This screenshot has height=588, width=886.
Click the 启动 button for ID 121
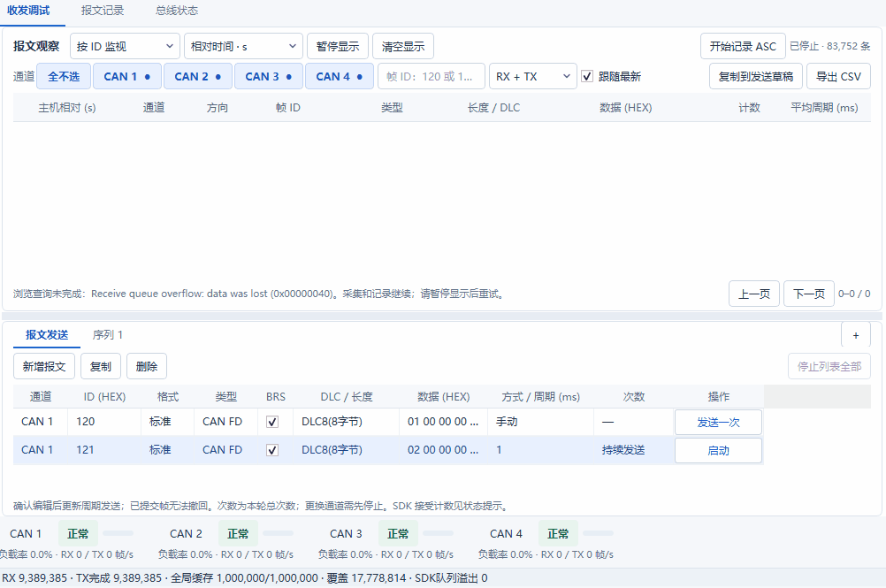pyautogui.click(x=718, y=450)
